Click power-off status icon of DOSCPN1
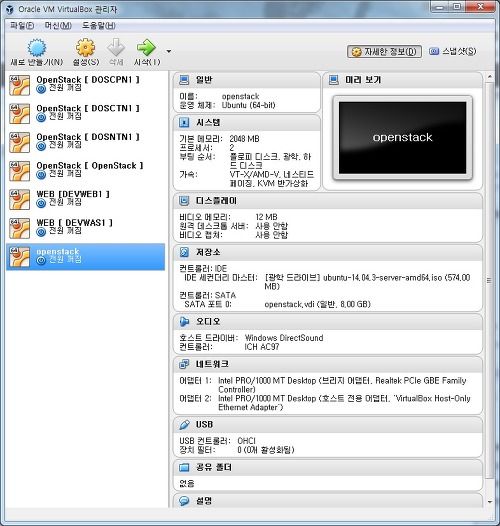 click(41, 89)
